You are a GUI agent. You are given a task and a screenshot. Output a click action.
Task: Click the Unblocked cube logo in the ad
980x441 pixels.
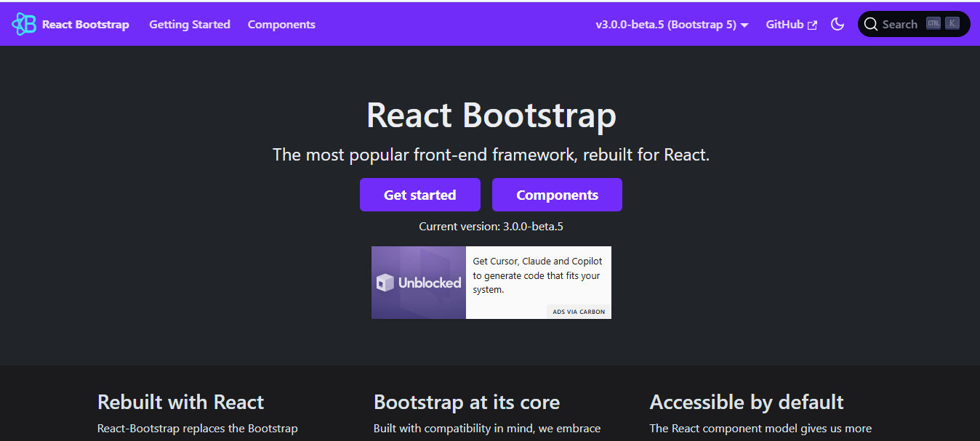click(385, 283)
